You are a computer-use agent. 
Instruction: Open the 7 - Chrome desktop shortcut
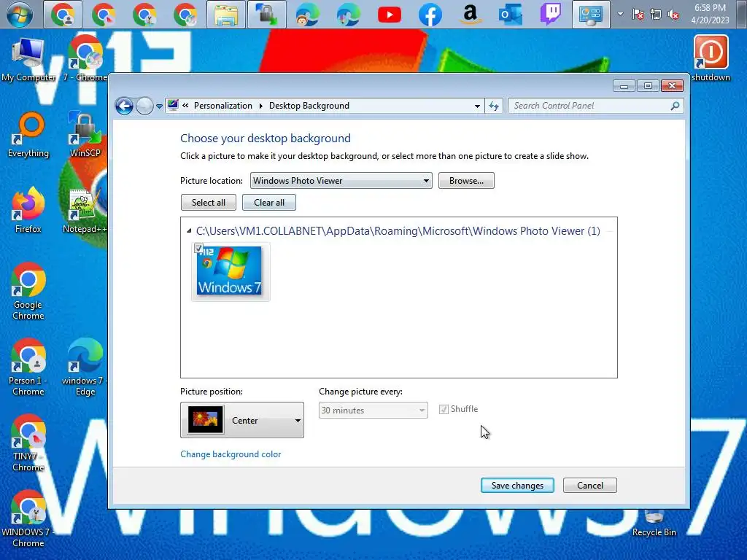coord(85,58)
